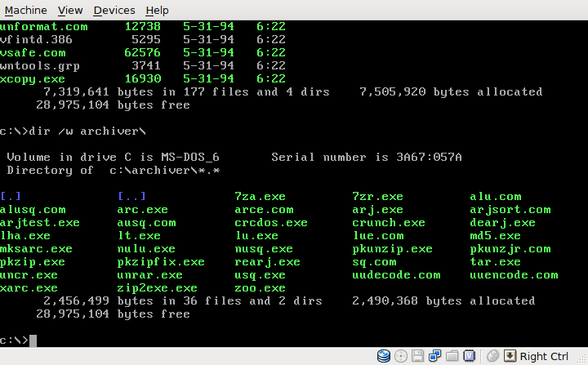The height and width of the screenshot is (365, 588).
Task: Open the View menu
Action: (70, 10)
